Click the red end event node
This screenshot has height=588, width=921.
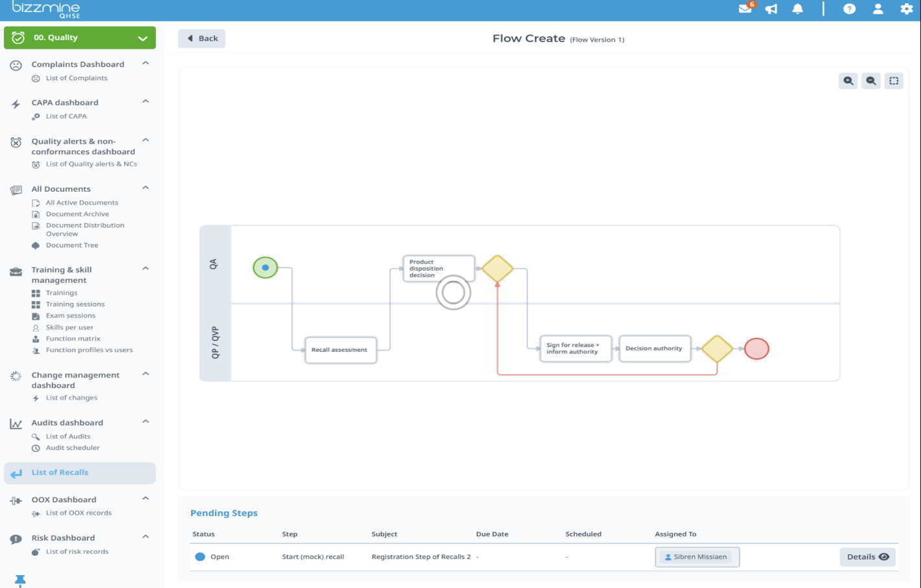(x=756, y=349)
